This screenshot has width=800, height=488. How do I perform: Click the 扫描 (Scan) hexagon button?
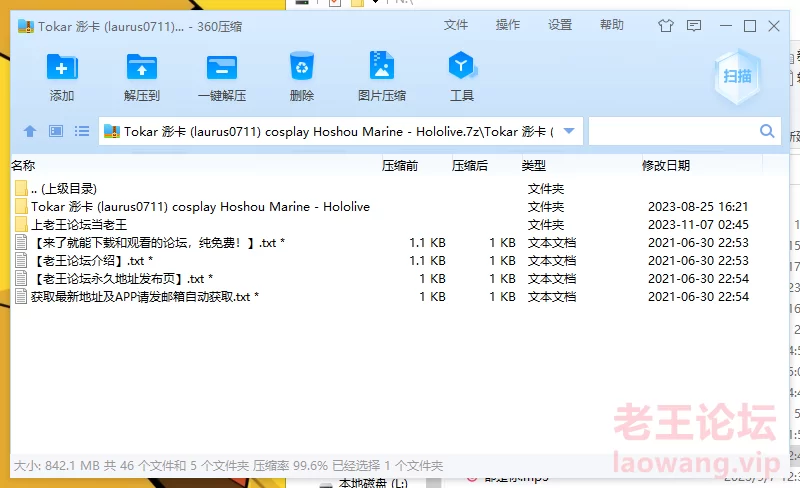(x=737, y=77)
